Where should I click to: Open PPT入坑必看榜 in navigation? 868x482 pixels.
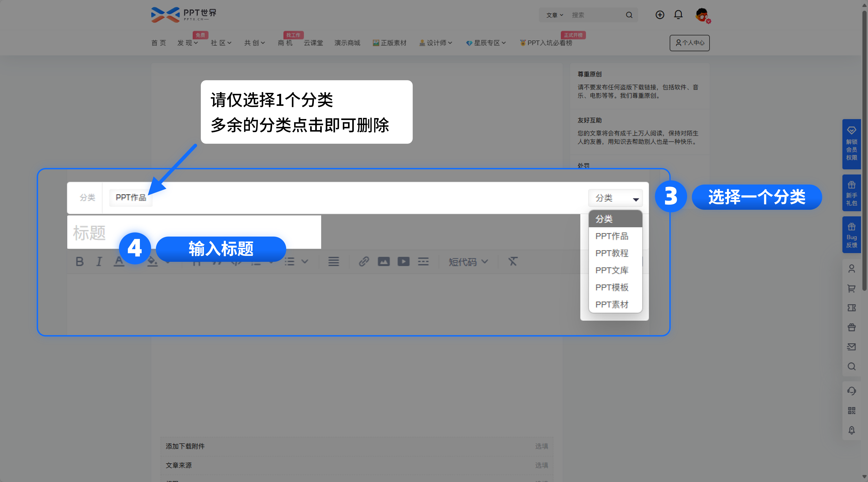point(546,43)
